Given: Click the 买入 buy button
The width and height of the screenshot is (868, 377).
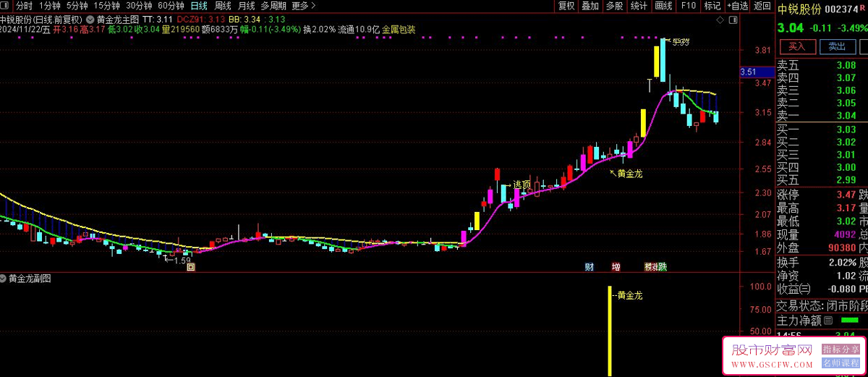Looking at the screenshot, I should 796,46.
